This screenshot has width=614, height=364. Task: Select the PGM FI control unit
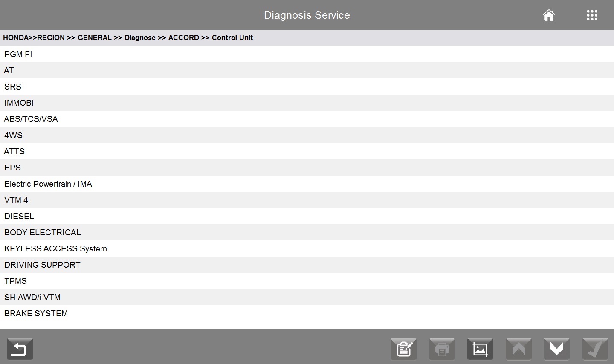(x=307, y=54)
